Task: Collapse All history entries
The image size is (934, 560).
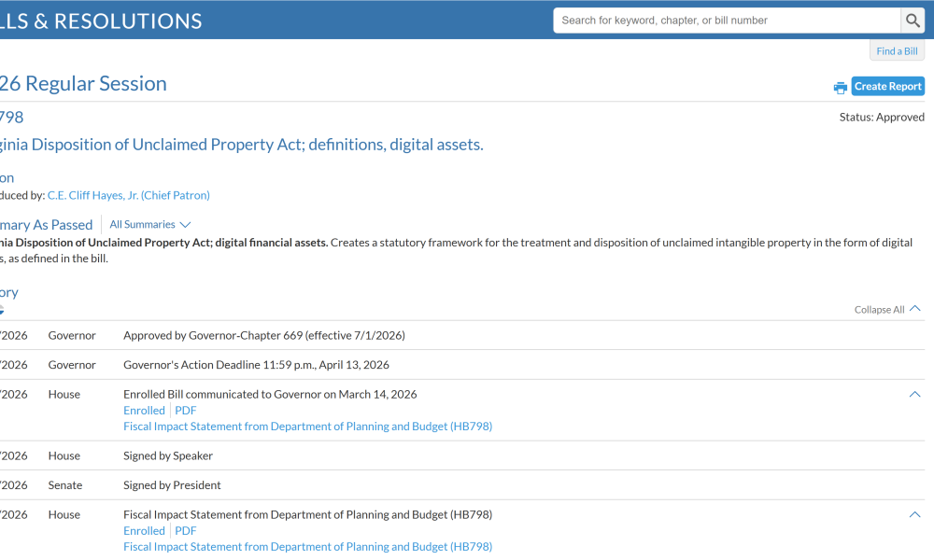Action: tap(886, 310)
